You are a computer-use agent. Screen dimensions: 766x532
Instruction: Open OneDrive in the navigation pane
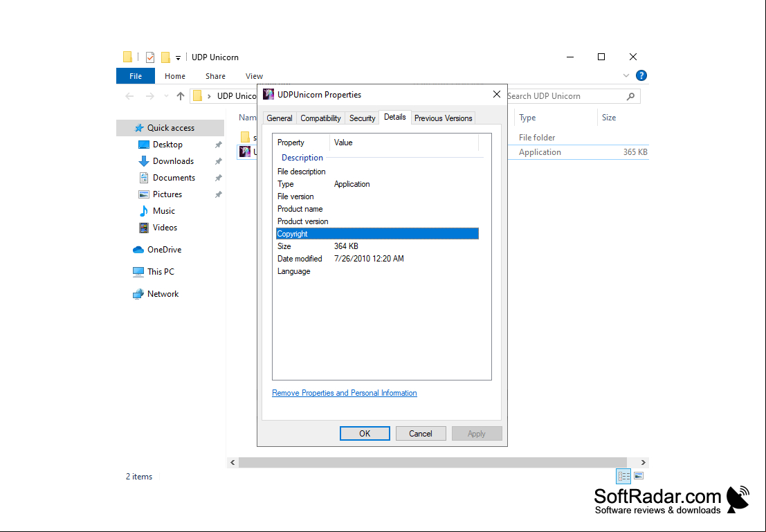point(164,250)
